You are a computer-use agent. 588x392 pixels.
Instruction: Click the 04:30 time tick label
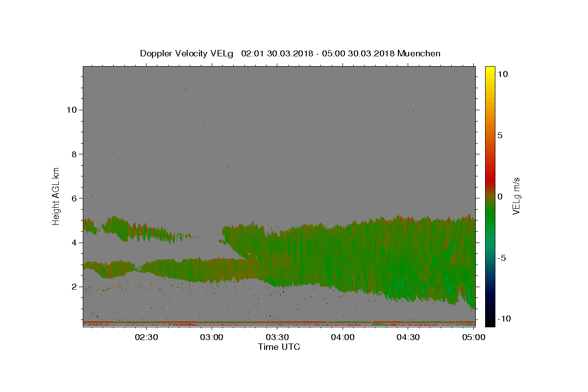(408, 337)
